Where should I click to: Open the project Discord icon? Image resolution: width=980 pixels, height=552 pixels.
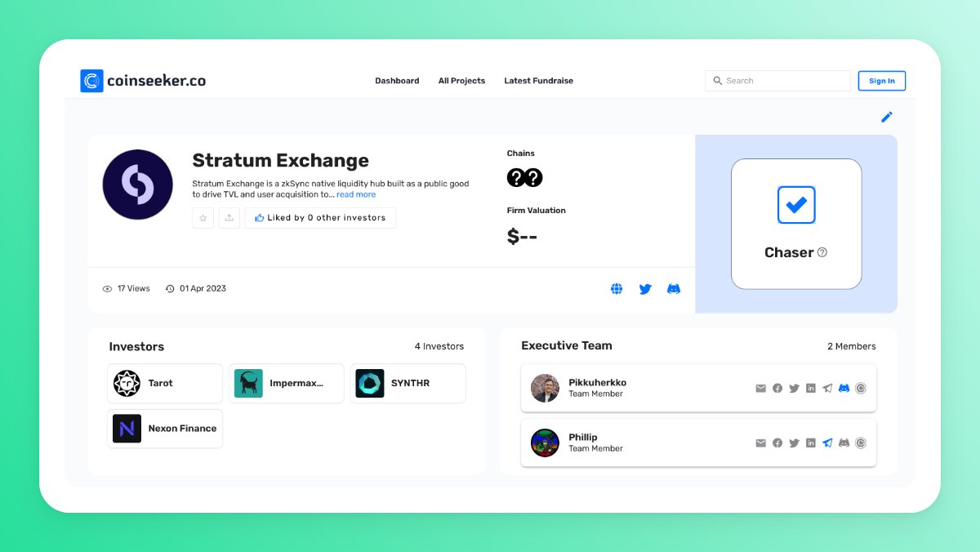tap(674, 289)
